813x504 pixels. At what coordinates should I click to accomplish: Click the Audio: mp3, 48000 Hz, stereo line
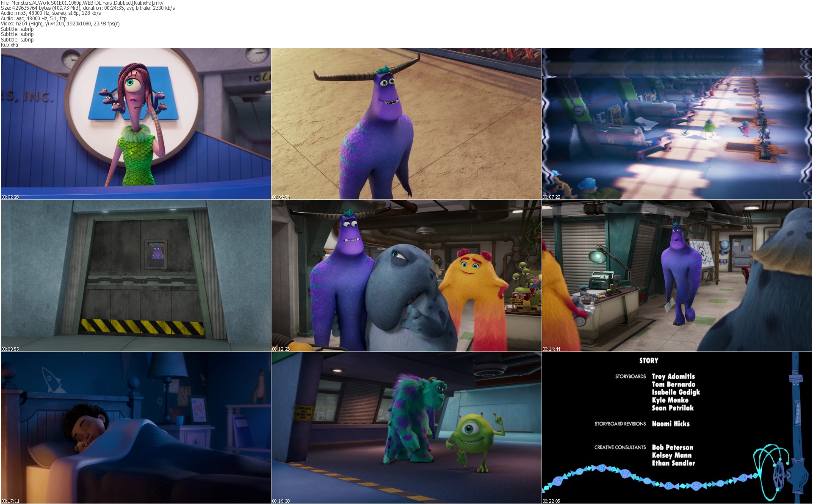pos(51,13)
